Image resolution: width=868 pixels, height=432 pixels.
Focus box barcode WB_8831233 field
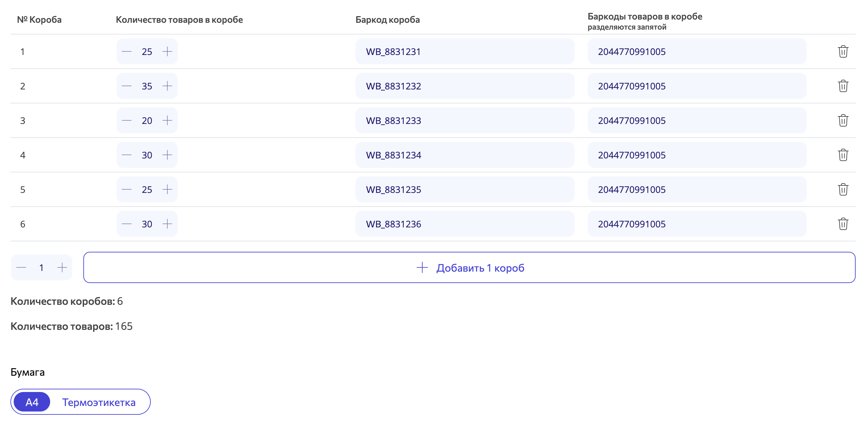tap(465, 121)
